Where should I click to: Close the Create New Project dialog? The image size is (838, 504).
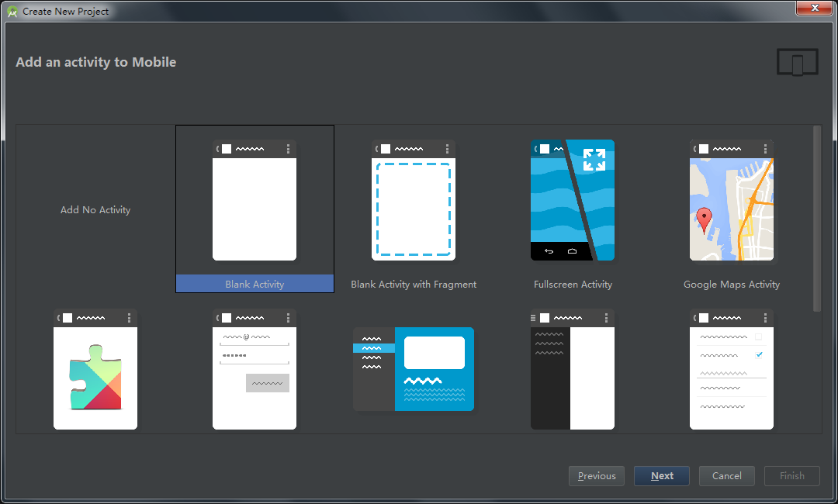tap(815, 9)
